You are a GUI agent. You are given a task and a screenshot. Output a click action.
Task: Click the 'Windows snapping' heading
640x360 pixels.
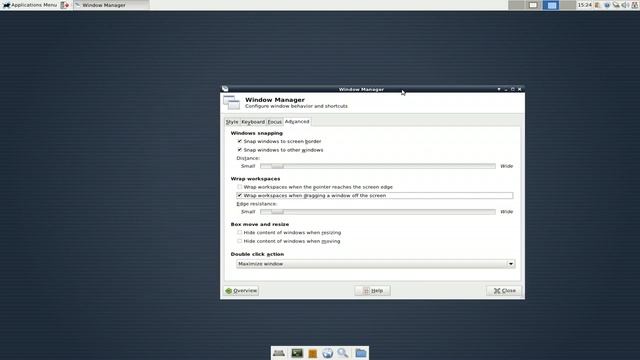tap(257, 133)
